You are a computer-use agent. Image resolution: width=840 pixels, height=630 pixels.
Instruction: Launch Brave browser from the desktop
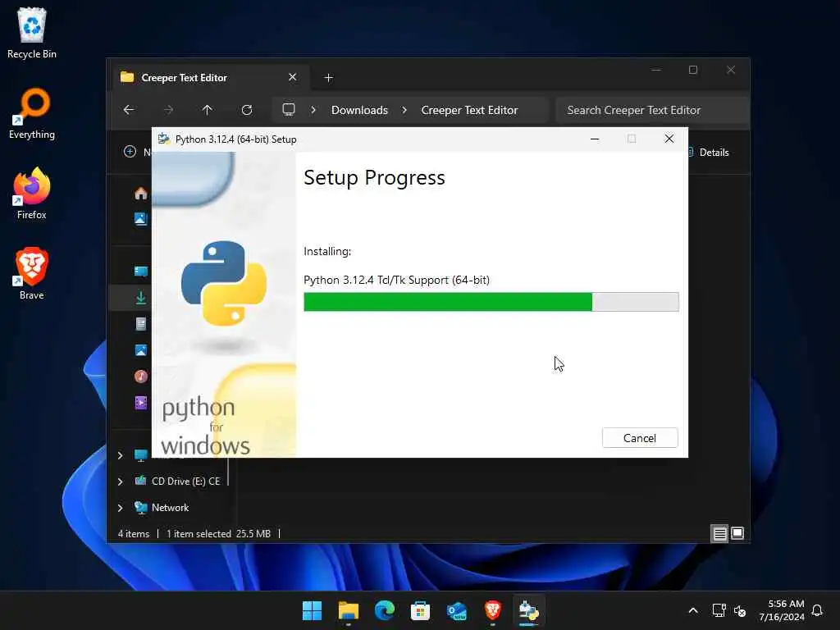coord(32,274)
